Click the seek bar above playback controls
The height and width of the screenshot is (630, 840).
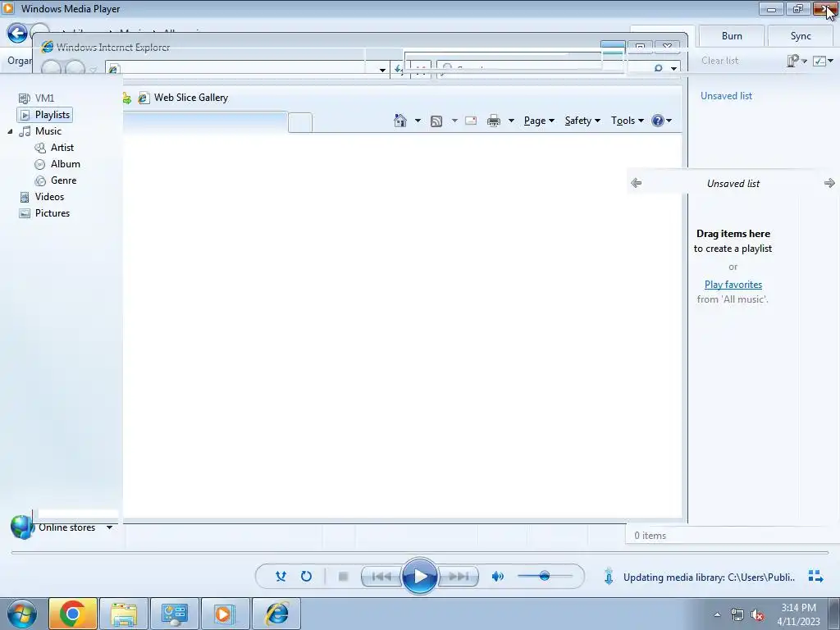[419, 552]
